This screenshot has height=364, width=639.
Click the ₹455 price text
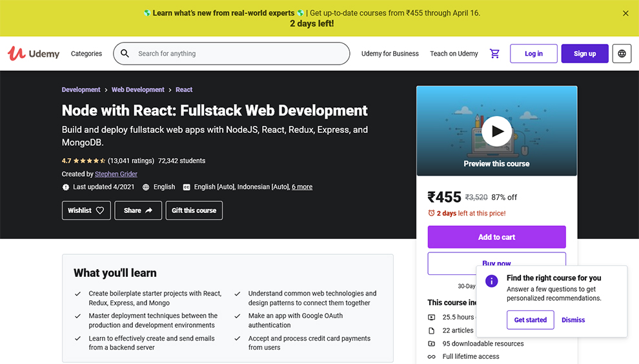[x=444, y=197]
